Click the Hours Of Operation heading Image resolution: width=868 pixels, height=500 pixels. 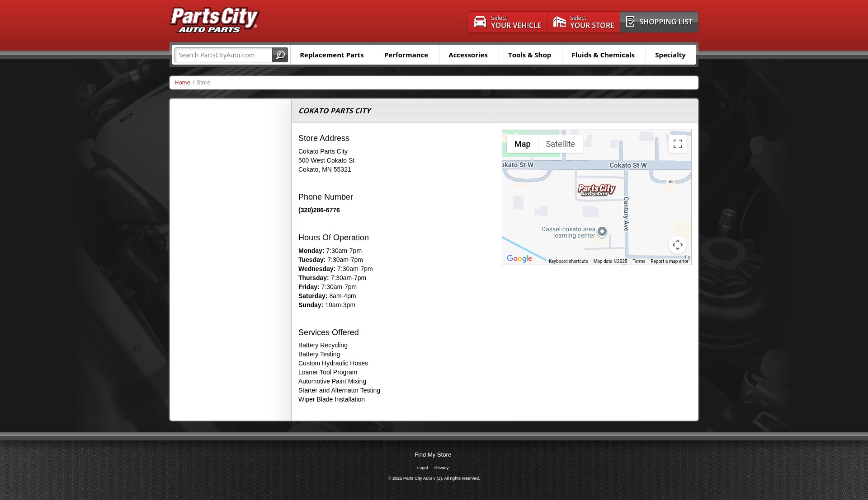pos(334,238)
